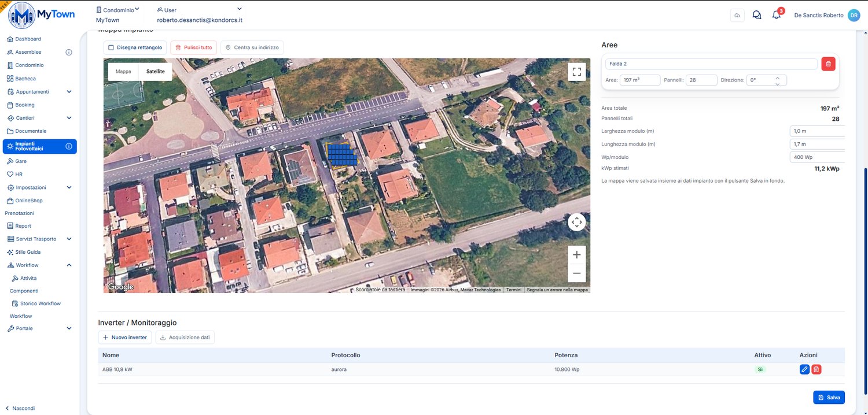Switch map to Satellite view
The width and height of the screenshot is (868, 415).
(155, 72)
